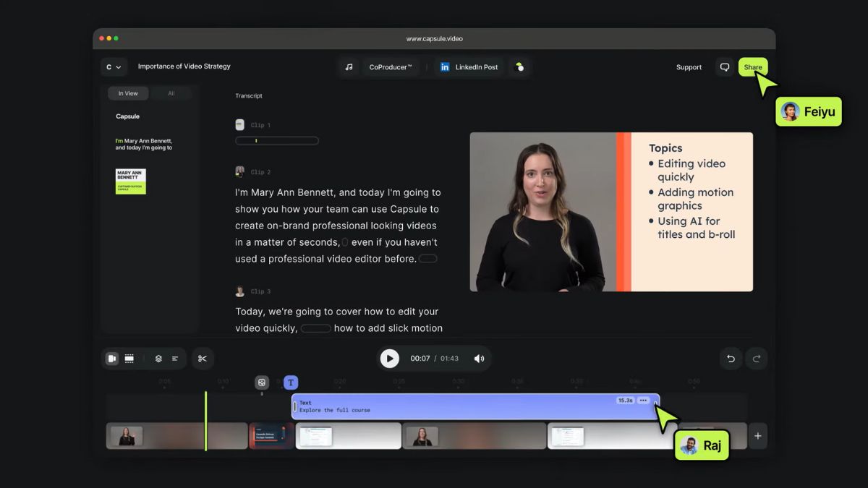Click project title Importance of Video Strategy
This screenshot has height=488, width=868.
(184, 67)
